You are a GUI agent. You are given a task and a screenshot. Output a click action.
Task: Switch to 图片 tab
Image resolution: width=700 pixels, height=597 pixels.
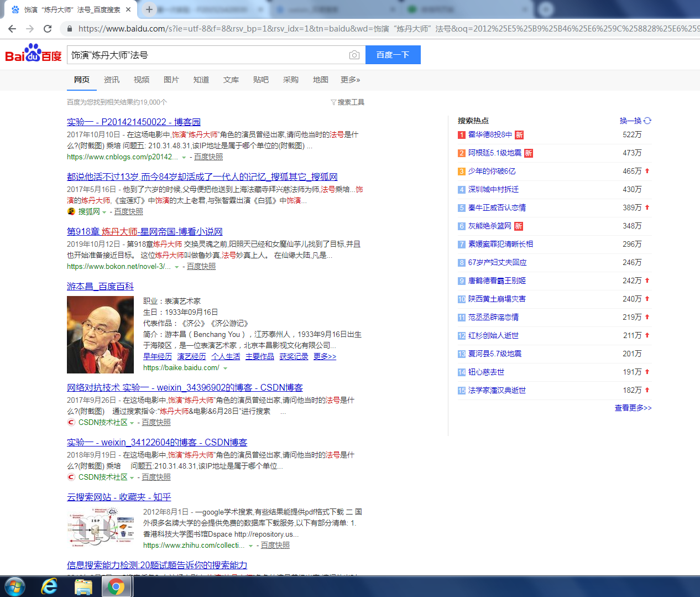(x=171, y=80)
